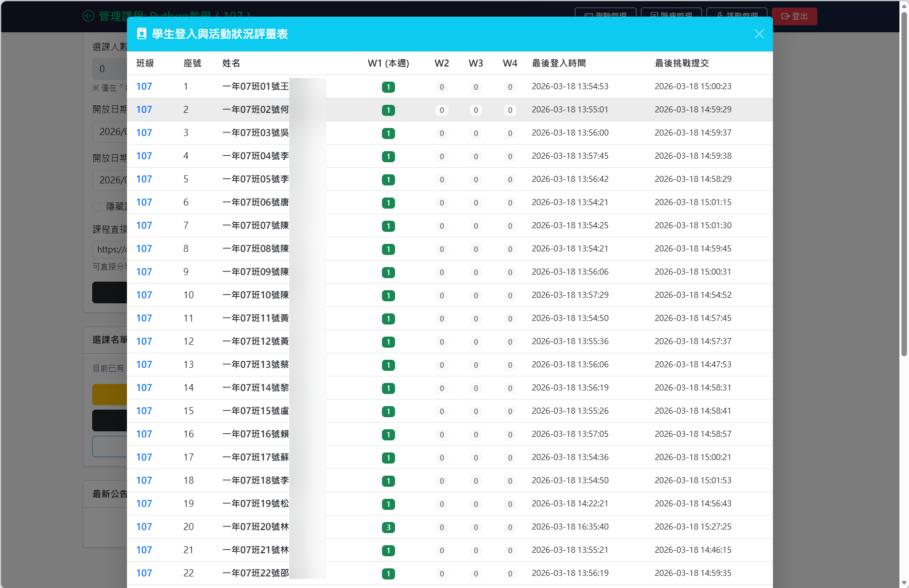
Task: Click seat 22's green W1 badge
Action: point(388,574)
